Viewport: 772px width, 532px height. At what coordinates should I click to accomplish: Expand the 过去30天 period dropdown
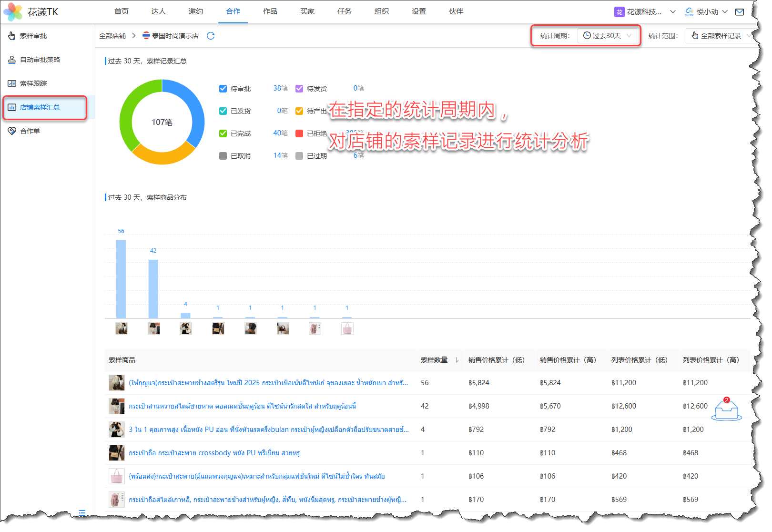tap(608, 36)
